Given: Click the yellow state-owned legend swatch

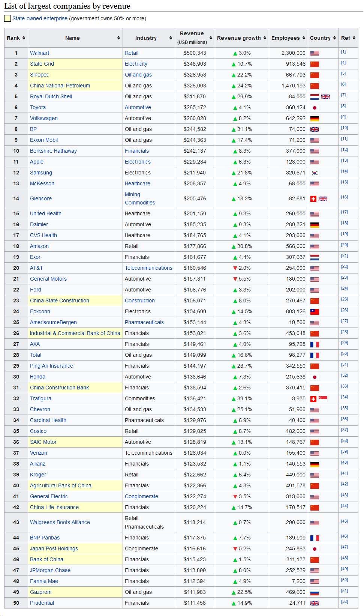Looking at the screenshot, I should [7, 18].
